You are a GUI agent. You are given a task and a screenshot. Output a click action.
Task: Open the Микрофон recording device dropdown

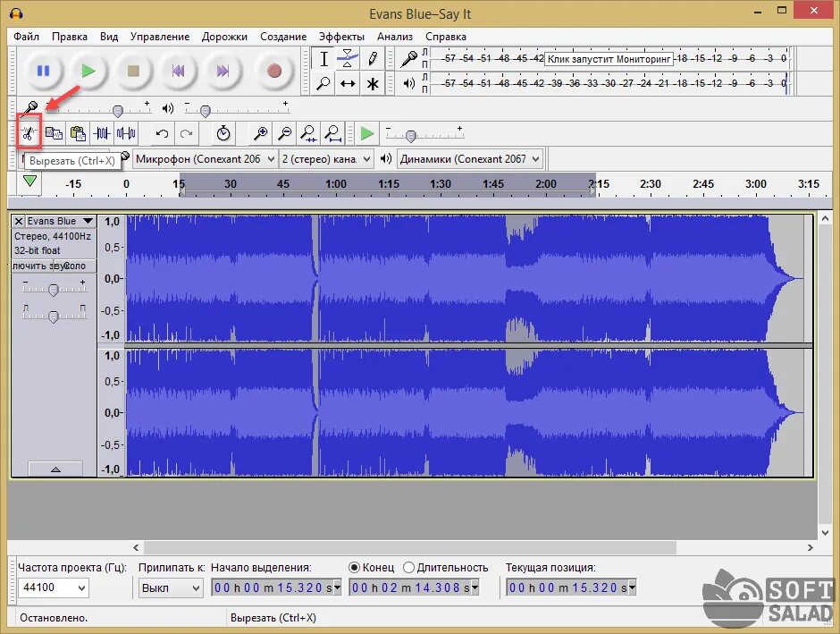point(206,159)
